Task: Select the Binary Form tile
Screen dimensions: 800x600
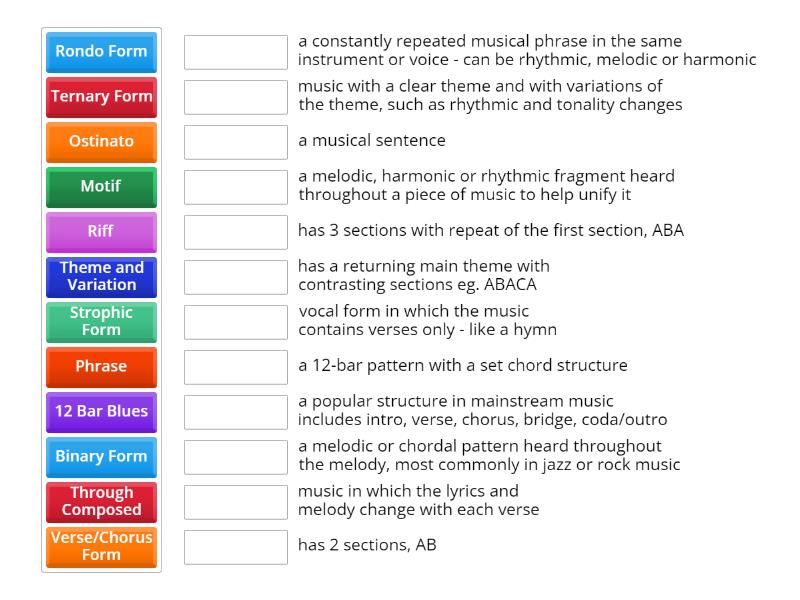Action: coord(101,457)
